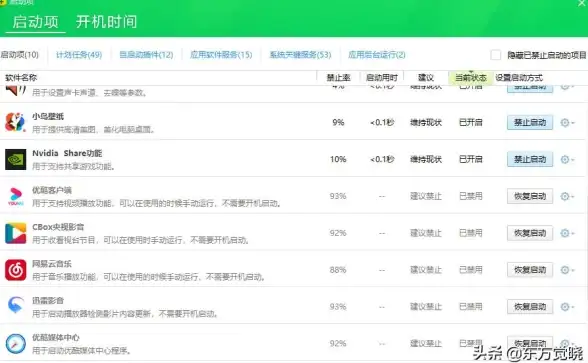Click 已禁用 status in CBox央视影音 row
This screenshot has width=588, height=363.
471,233
